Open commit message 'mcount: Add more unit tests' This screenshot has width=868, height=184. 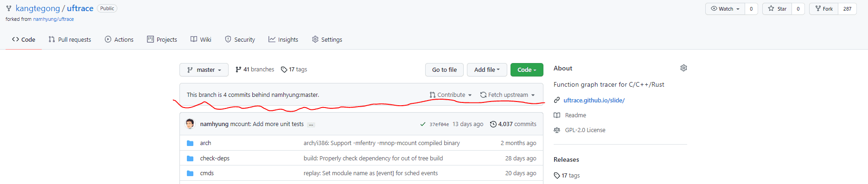click(267, 124)
